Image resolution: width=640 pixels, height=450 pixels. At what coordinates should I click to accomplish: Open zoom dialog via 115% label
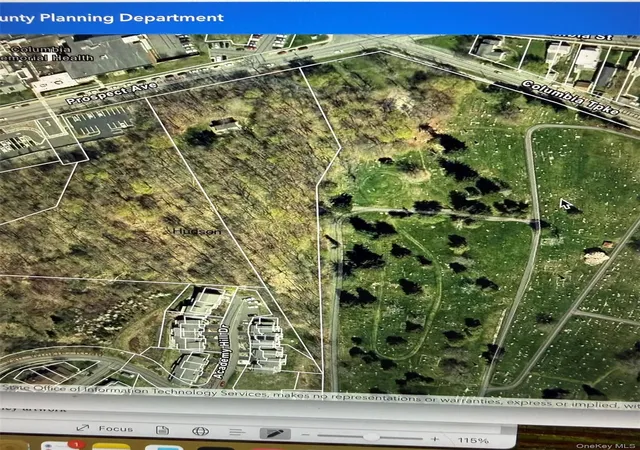click(x=473, y=441)
